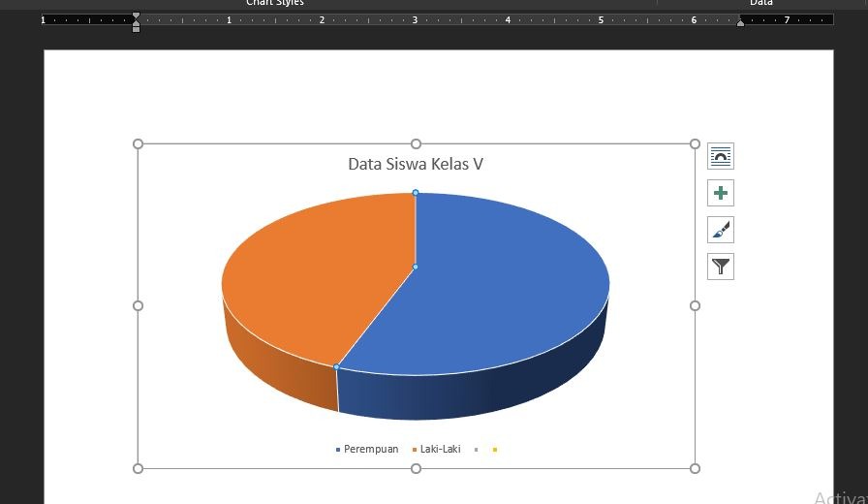Click the bottom-center chart resize handle
Image resolution: width=868 pixels, height=504 pixels.
pos(416,468)
